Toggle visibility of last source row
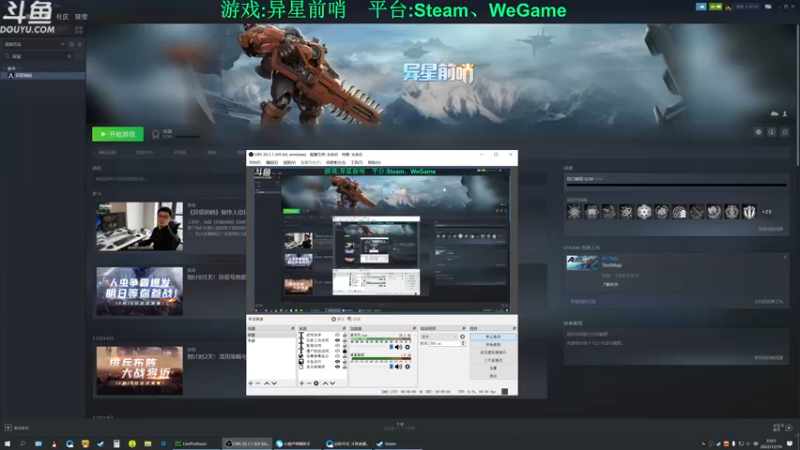The width and height of the screenshot is (800, 450). [337, 367]
